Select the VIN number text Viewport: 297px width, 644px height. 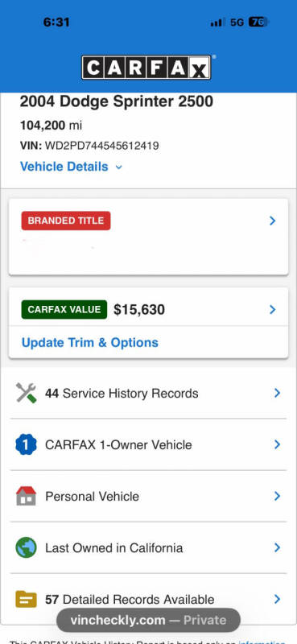(x=102, y=146)
